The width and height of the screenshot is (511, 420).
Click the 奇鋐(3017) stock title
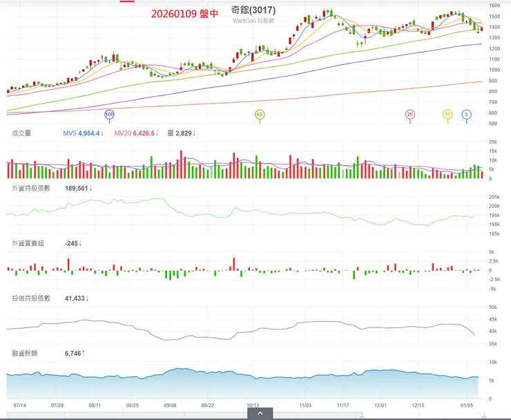click(253, 10)
